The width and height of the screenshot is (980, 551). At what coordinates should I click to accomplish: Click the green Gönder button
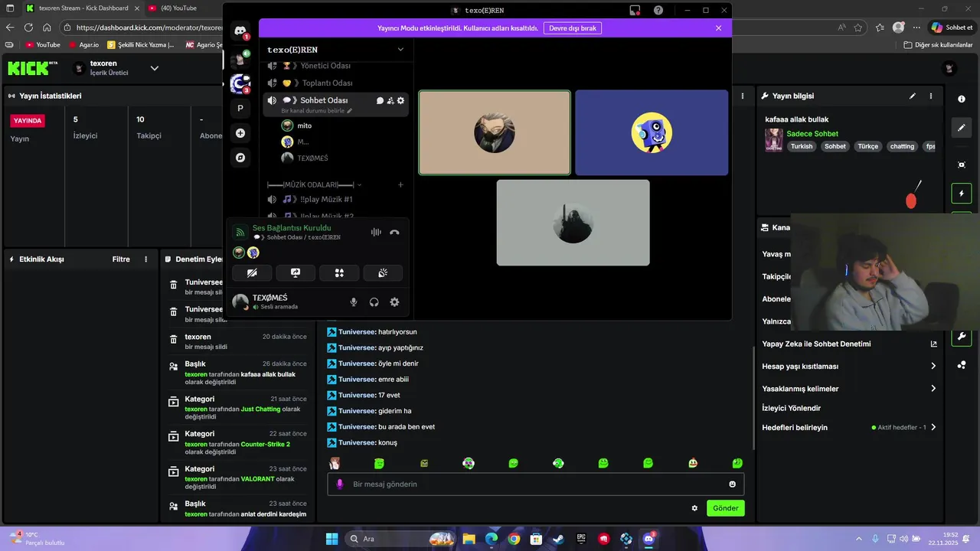tap(726, 508)
